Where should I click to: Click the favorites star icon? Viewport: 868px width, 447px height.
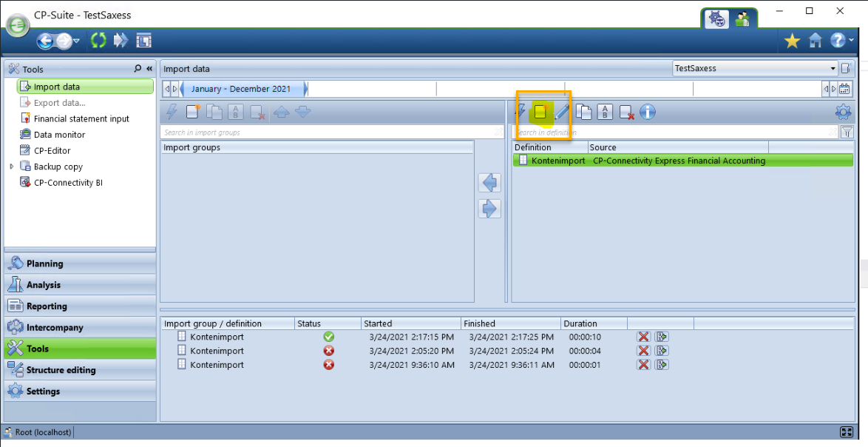click(x=792, y=41)
